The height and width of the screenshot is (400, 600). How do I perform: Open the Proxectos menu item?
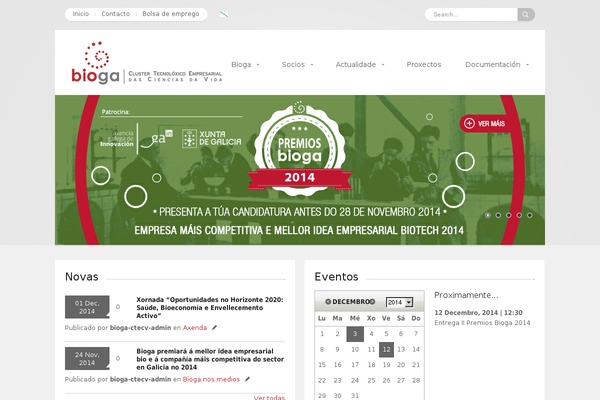click(424, 64)
